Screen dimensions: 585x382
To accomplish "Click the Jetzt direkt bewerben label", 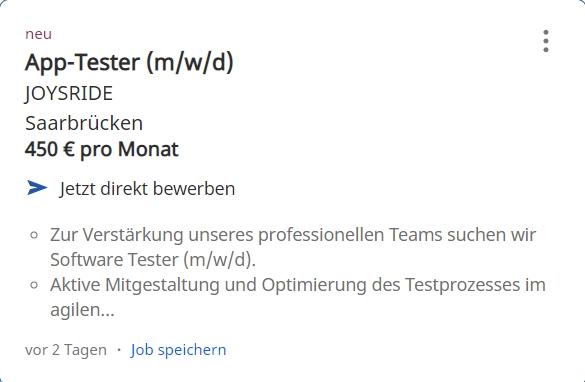I will (x=147, y=188).
